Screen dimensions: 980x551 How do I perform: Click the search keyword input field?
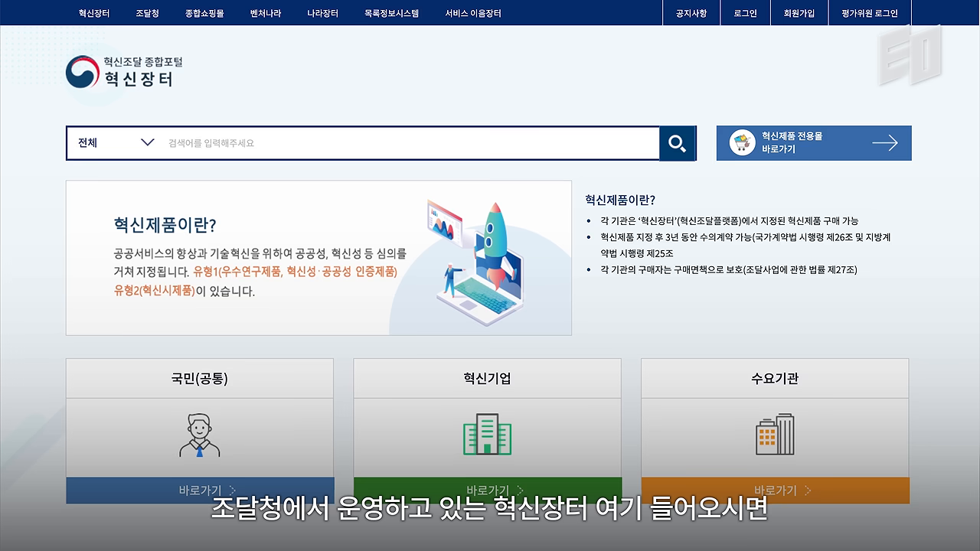tap(410, 143)
